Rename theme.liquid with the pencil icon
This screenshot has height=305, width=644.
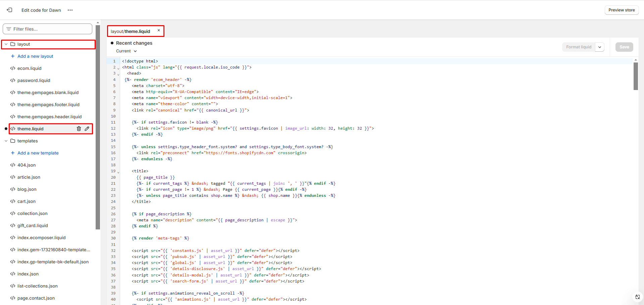pyautogui.click(x=87, y=129)
